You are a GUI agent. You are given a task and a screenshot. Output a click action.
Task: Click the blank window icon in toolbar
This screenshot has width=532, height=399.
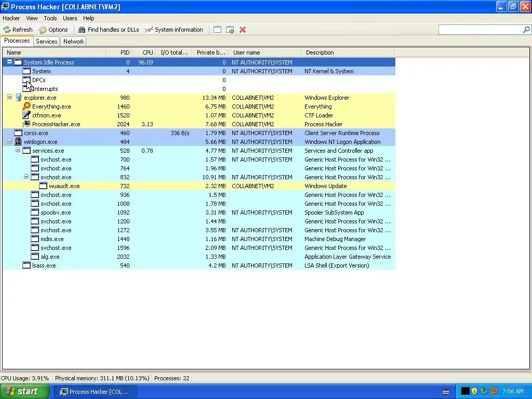(x=218, y=30)
